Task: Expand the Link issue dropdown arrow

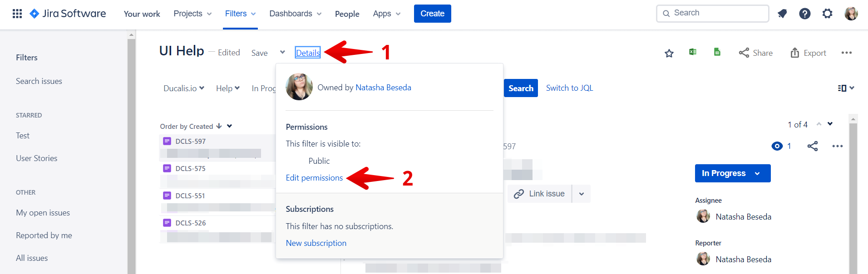Action: [582, 194]
